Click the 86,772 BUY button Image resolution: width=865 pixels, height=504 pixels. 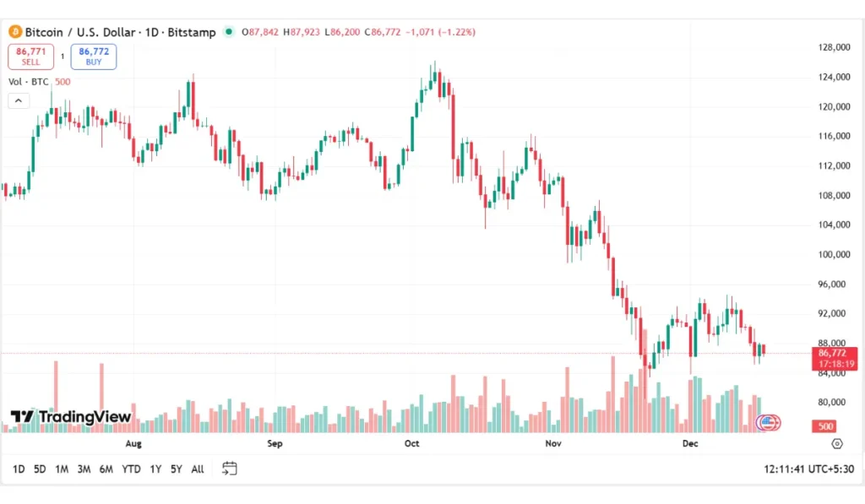[93, 55]
